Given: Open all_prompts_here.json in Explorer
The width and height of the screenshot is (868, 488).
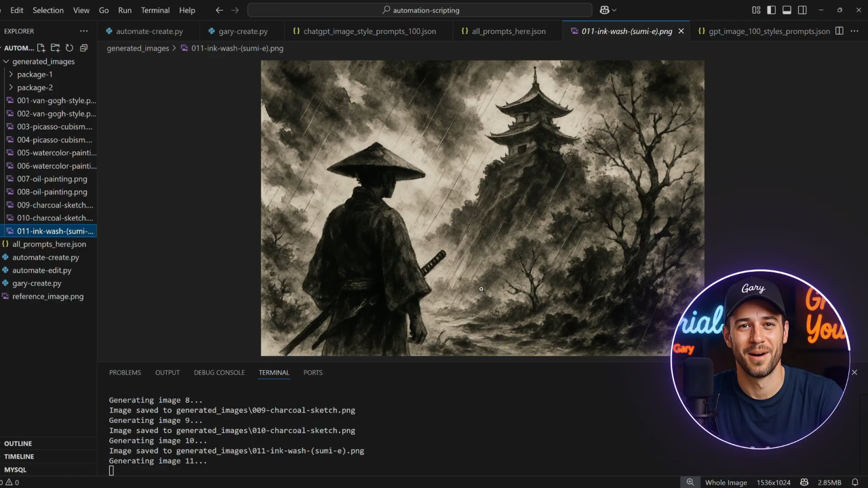Looking at the screenshot, I should [49, 244].
